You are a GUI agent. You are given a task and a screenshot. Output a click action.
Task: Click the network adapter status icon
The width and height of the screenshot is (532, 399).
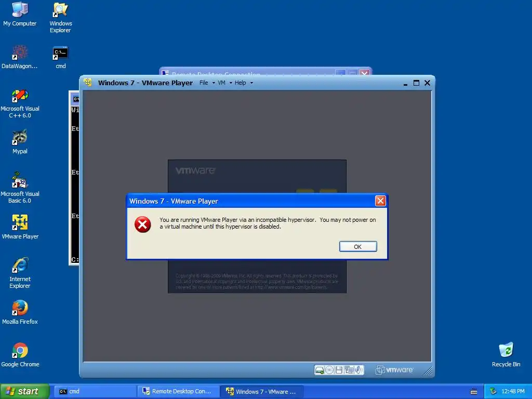tap(349, 370)
